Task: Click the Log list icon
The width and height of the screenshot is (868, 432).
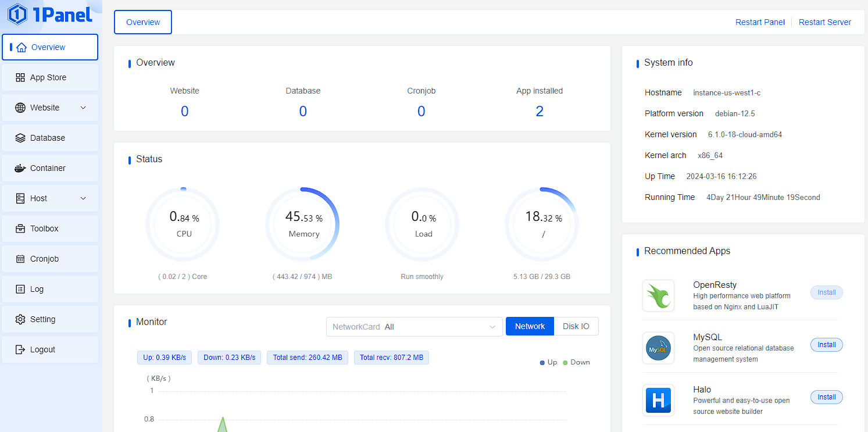Action: (20, 289)
